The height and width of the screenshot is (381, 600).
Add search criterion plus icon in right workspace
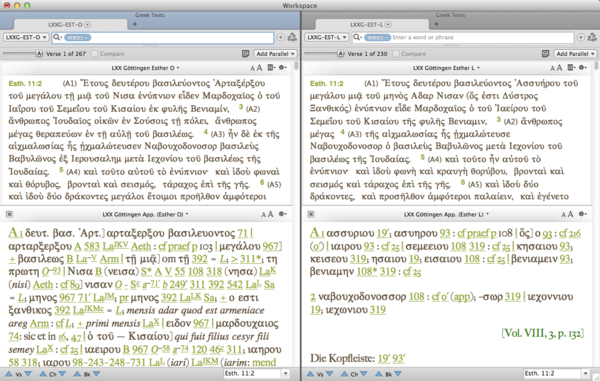coord(580,37)
